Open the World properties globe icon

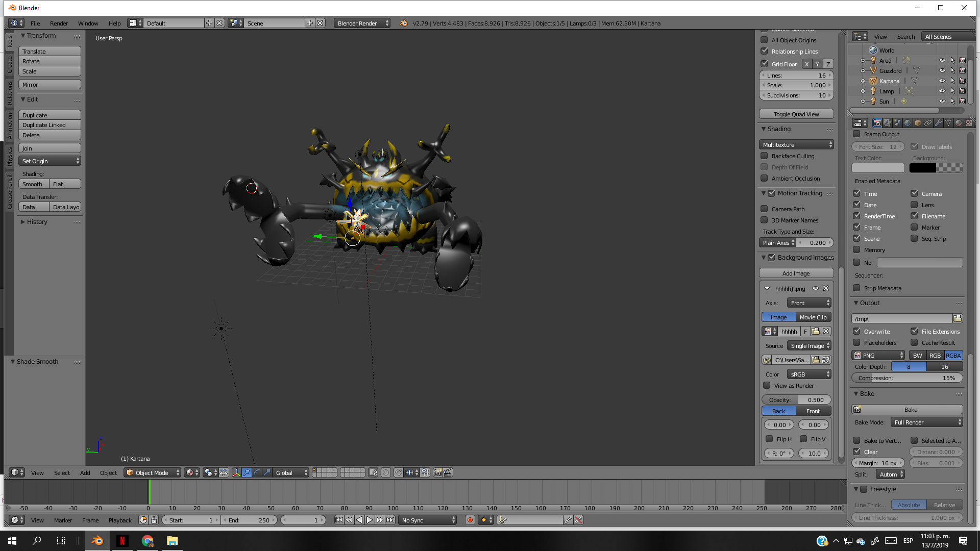(x=908, y=122)
